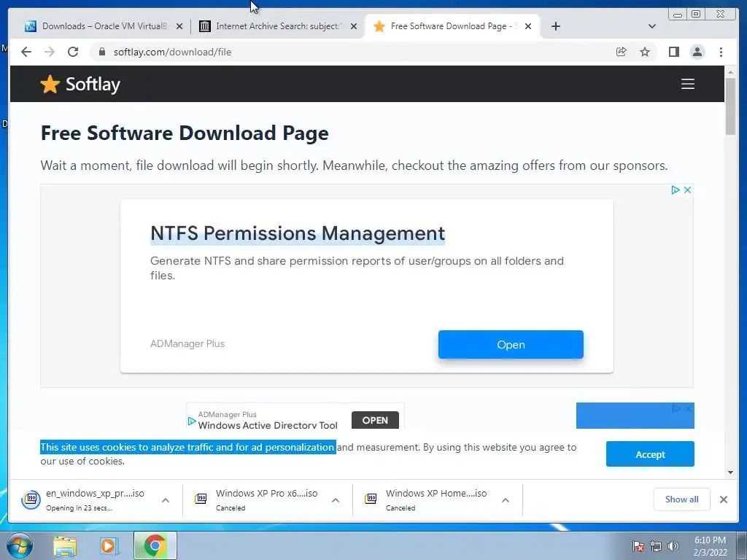Expand options for Windows XP Pro x6 download
This screenshot has height=560, width=747.
point(336,500)
